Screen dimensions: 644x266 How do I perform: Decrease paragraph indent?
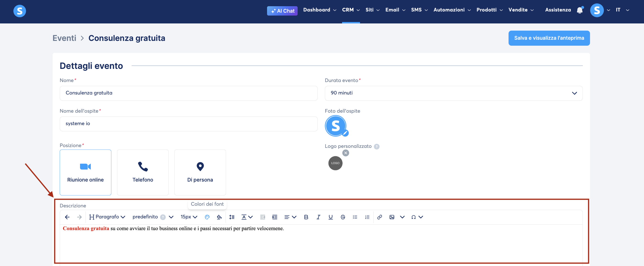263,217
